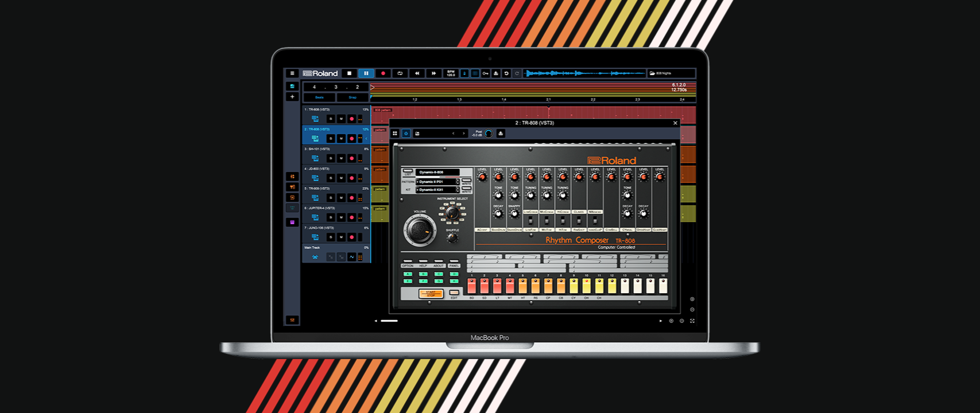
Task: Click the LIST button on the TR-808
Action: click(408, 172)
